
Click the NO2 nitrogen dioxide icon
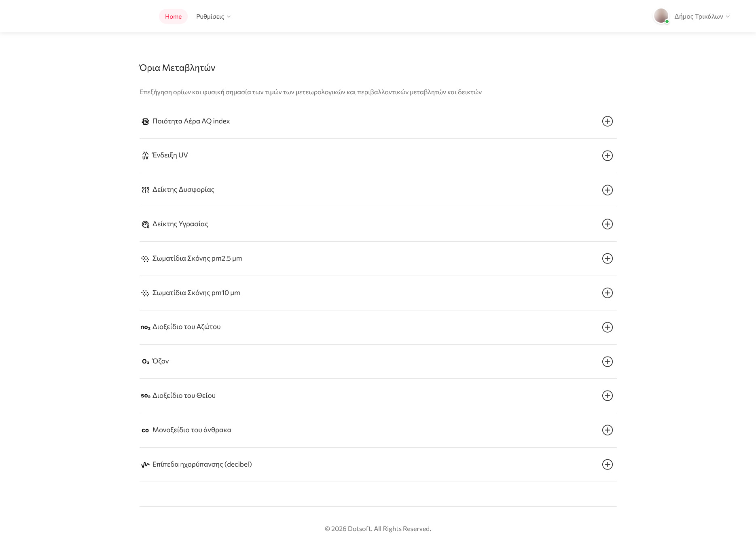145,327
